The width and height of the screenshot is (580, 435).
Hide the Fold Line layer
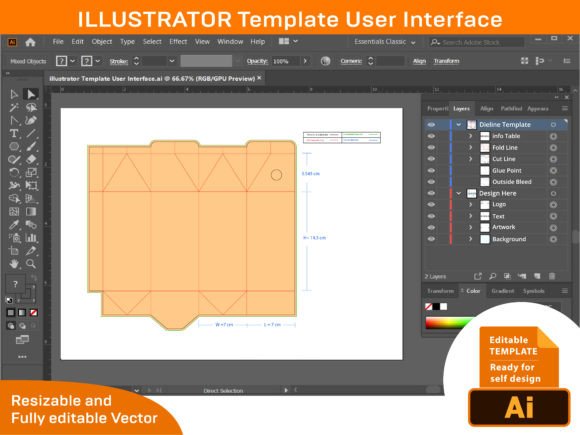point(431,147)
